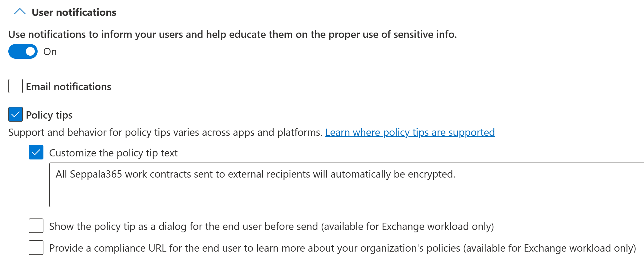Image resolution: width=644 pixels, height=263 pixels.
Task: Click the Support and behavior for policy tips sentence
Action: click(x=165, y=132)
